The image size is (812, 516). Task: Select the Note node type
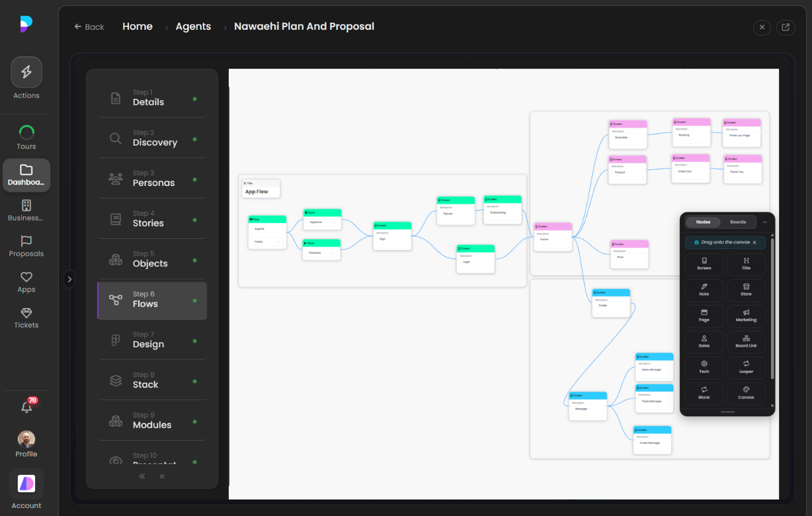point(704,290)
